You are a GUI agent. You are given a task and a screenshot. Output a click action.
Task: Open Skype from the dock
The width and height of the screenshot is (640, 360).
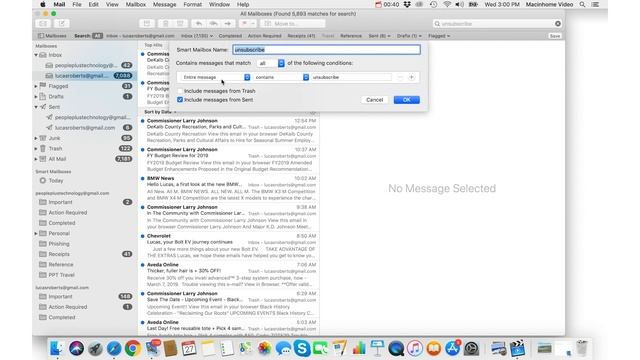point(302,348)
